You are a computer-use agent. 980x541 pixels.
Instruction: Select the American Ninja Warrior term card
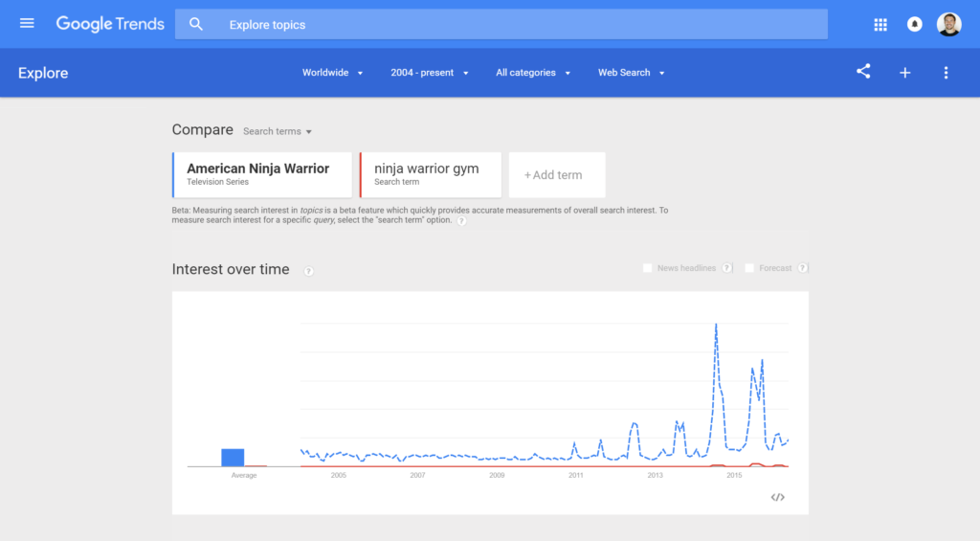tap(262, 174)
